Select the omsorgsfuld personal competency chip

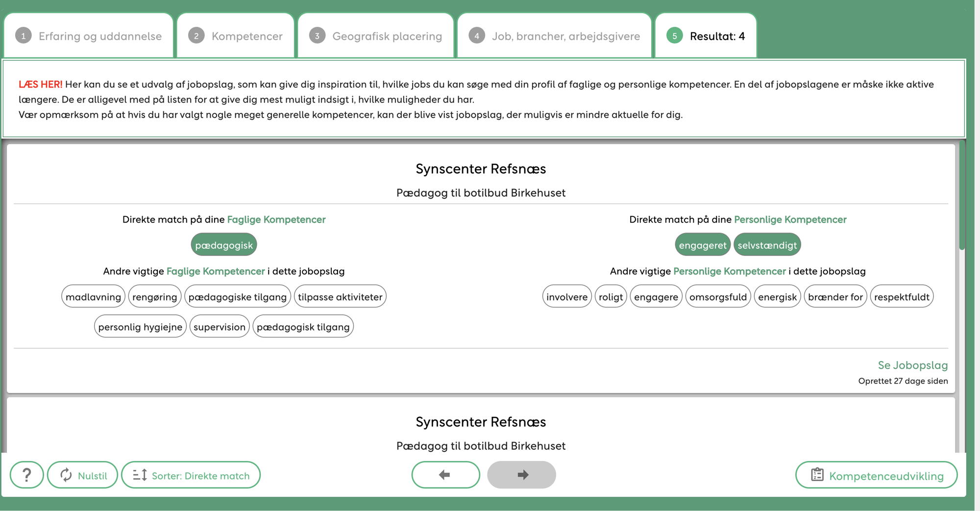718,297
